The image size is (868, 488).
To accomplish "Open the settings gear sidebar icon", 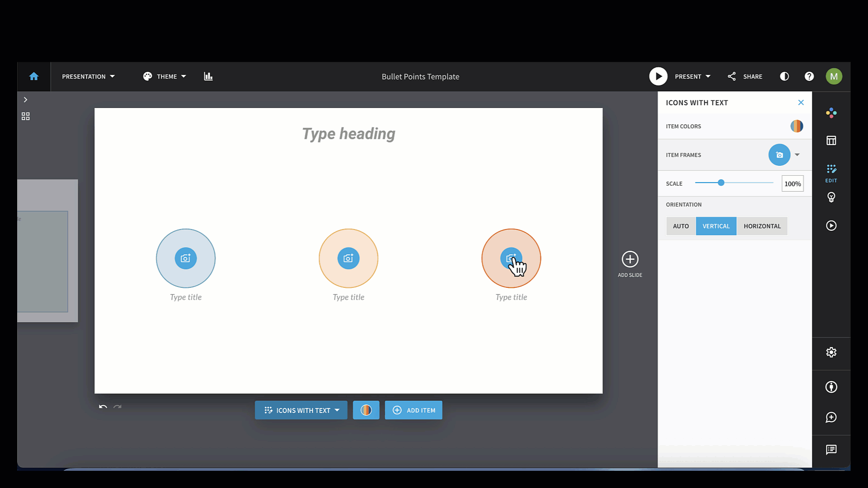I will (x=831, y=352).
